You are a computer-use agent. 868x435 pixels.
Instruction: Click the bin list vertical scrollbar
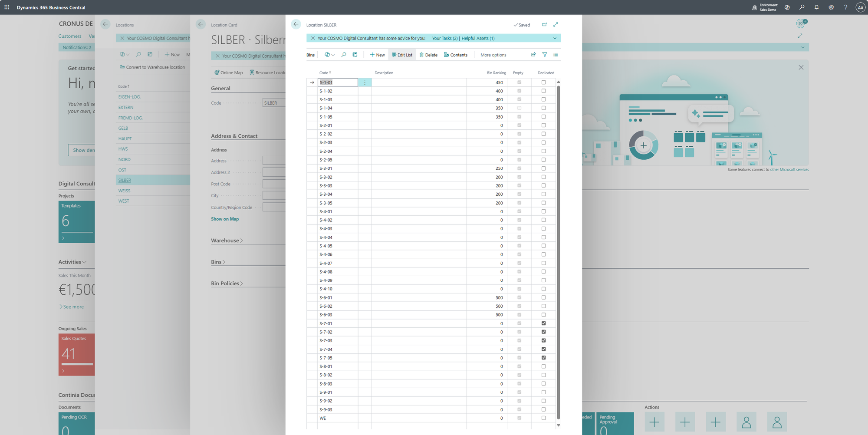coord(559,252)
